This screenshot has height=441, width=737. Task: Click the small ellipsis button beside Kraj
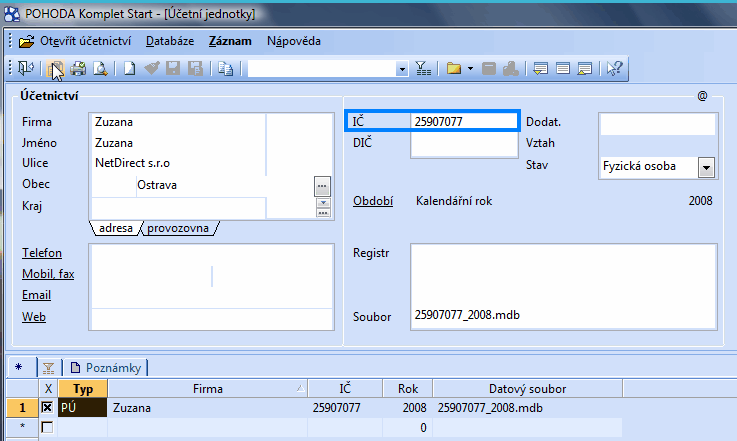pyautogui.click(x=323, y=213)
